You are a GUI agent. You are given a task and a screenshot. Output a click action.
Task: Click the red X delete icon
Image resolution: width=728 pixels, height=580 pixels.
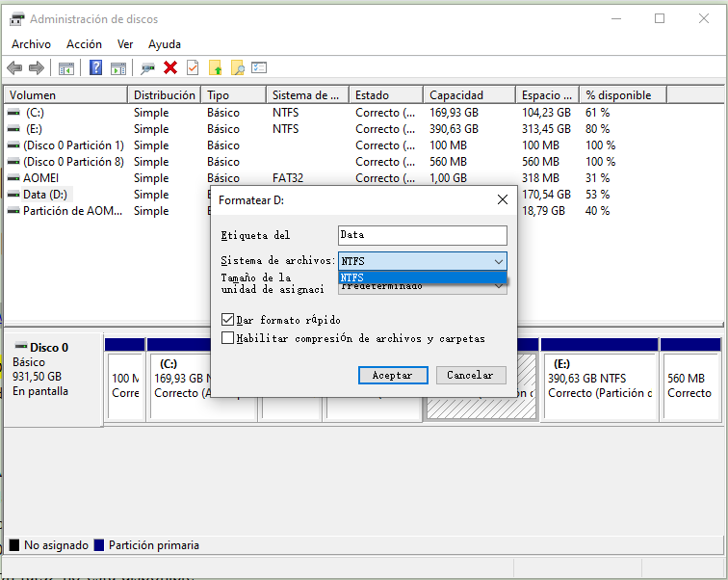(170, 67)
